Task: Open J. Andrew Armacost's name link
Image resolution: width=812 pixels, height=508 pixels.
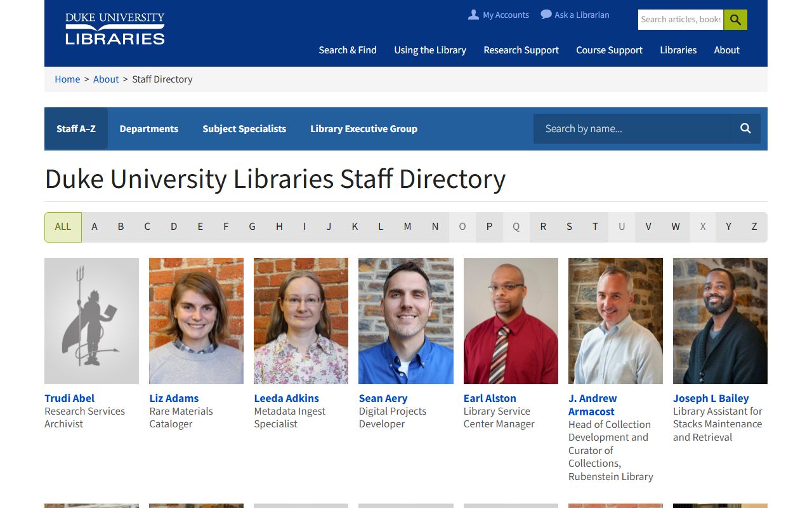Action: (593, 404)
